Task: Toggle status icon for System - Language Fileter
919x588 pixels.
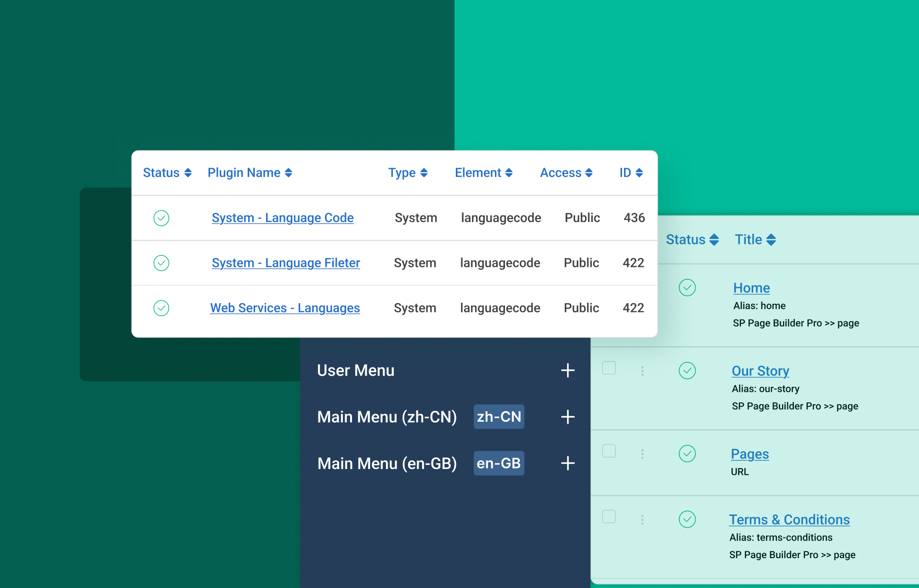Action: 161,263
